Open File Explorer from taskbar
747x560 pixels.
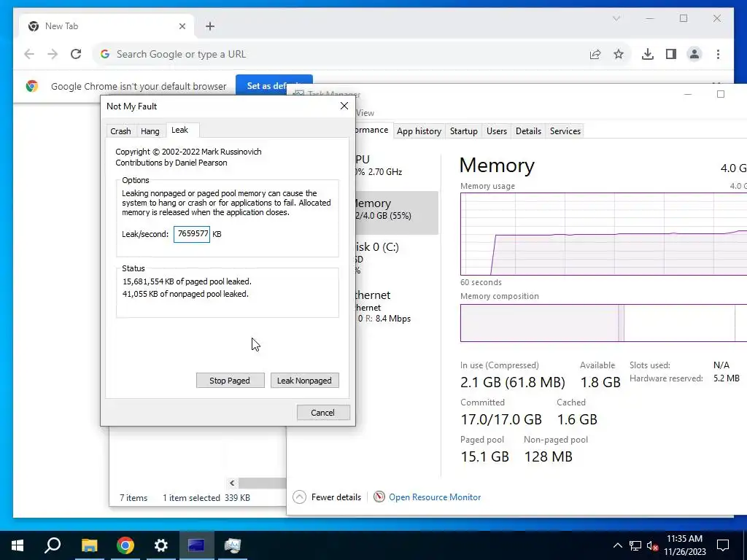tap(89, 545)
